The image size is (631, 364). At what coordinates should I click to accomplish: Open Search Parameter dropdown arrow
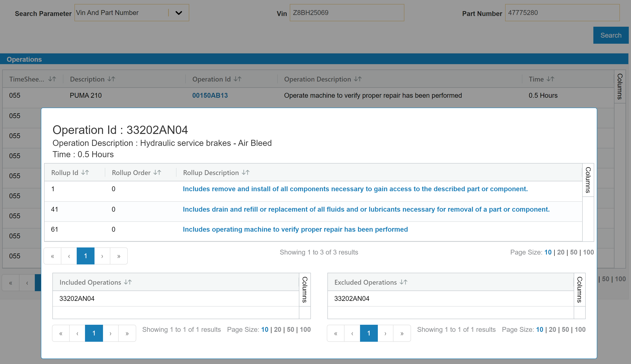(x=179, y=13)
